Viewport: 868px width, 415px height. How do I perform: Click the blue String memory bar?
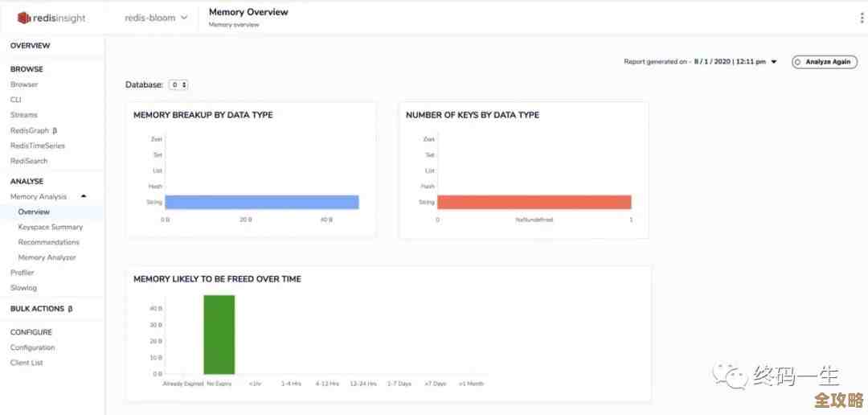[261, 202]
